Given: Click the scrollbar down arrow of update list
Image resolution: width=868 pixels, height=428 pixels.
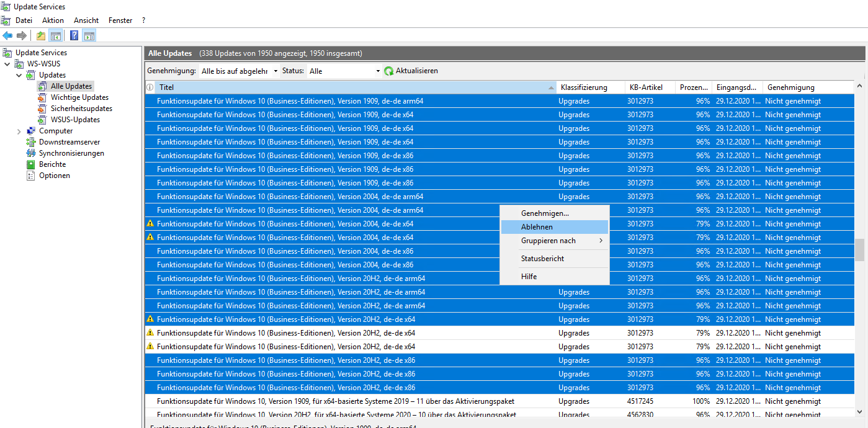Looking at the screenshot, I should point(860,412).
